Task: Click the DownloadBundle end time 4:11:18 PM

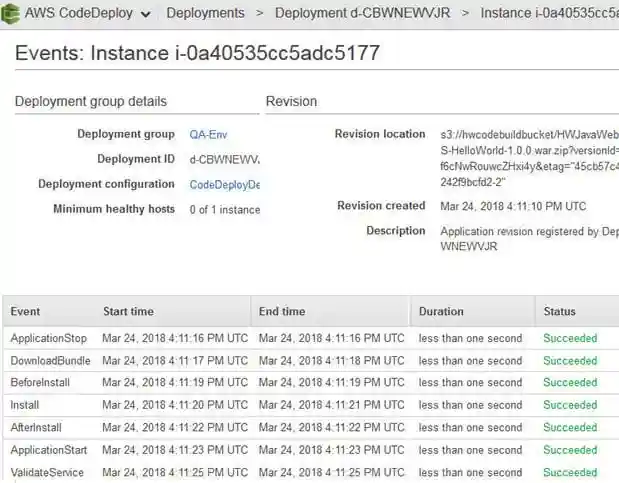Action: [332, 361]
